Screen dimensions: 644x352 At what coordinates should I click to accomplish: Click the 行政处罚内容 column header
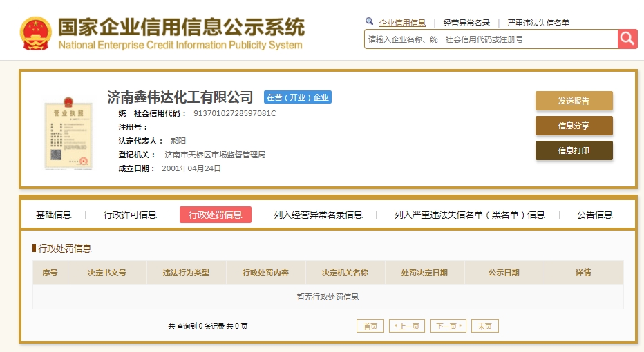[x=266, y=273]
